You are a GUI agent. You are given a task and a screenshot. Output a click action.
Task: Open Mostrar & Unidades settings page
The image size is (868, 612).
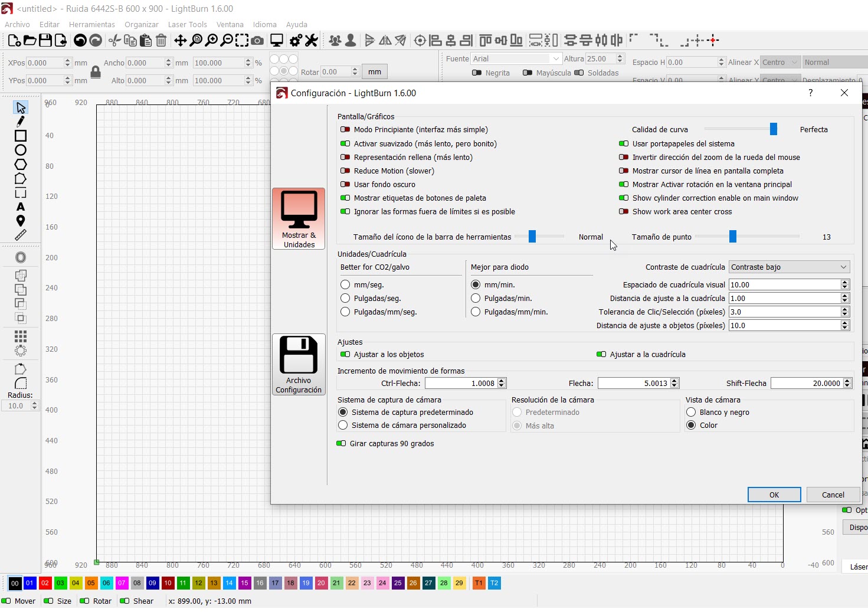[x=299, y=218]
